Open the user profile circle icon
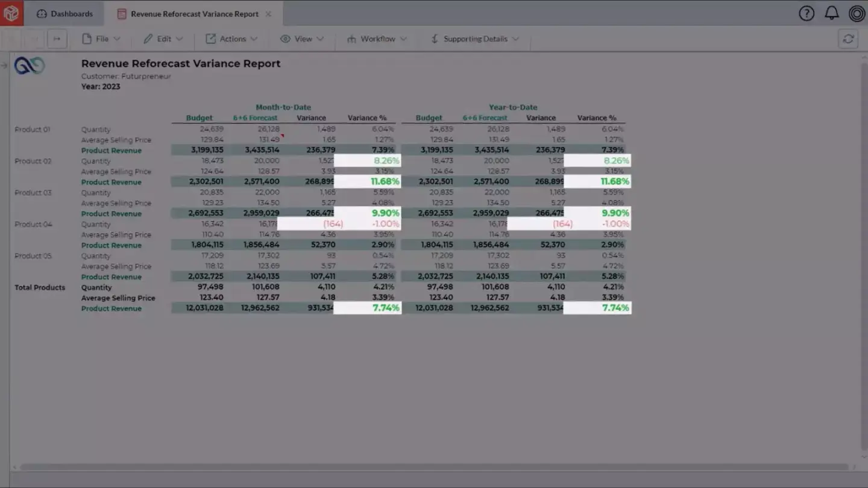 tap(857, 13)
